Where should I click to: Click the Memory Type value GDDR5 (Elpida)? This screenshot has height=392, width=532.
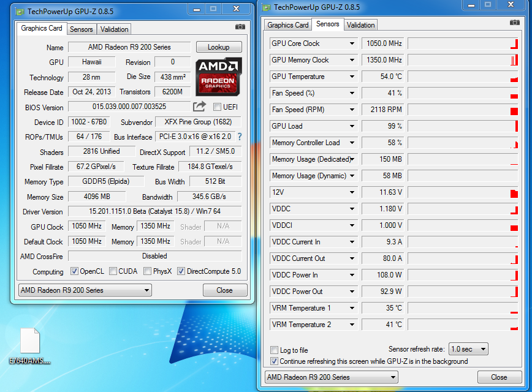(106, 181)
